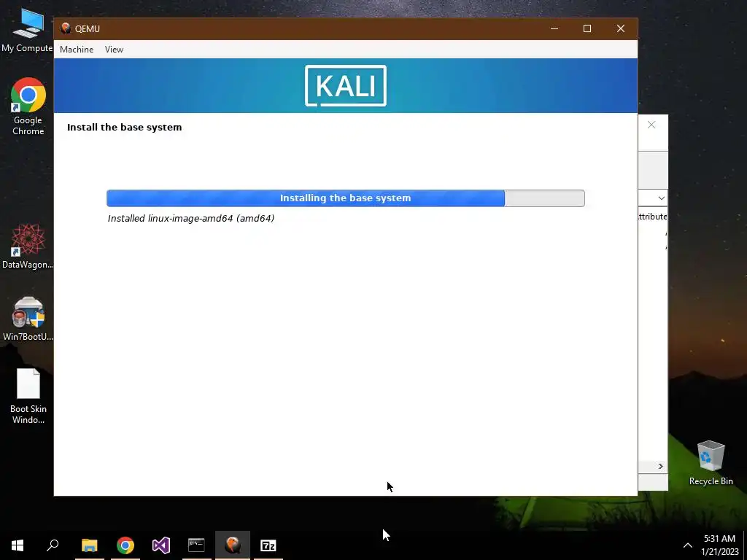This screenshot has height=560, width=747.
Task: Select Google Chrome desktop shortcut
Action: (x=28, y=106)
